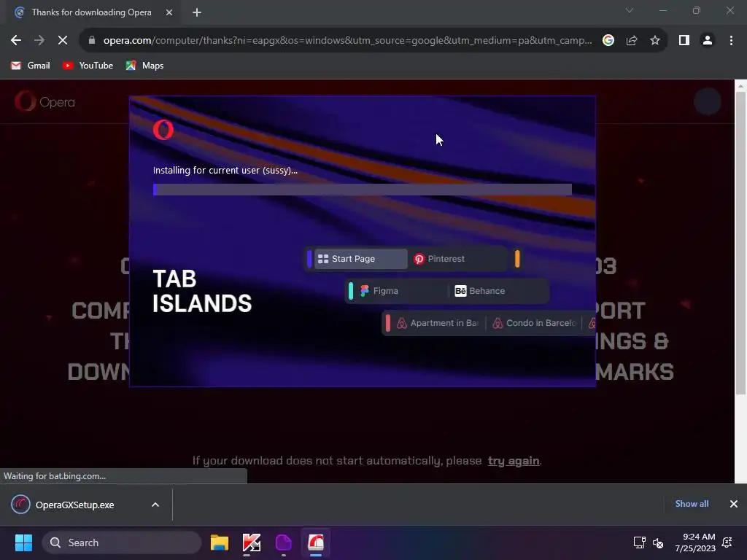Viewport: 747px width, 560px height.
Task: Open a new browser tab
Action: [197, 12]
